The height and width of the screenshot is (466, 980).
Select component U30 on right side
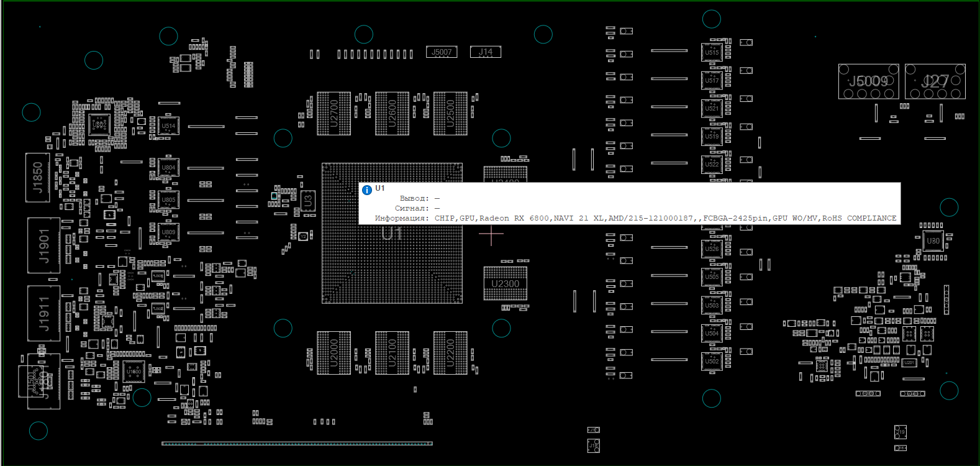933,241
